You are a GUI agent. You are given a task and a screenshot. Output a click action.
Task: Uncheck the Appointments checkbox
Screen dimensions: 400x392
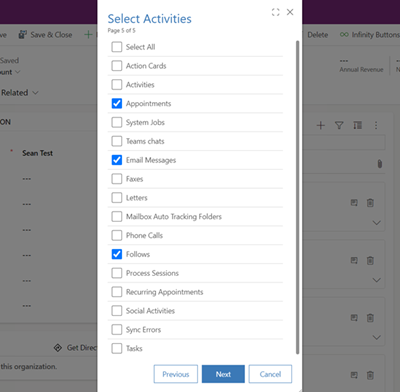[x=117, y=104]
